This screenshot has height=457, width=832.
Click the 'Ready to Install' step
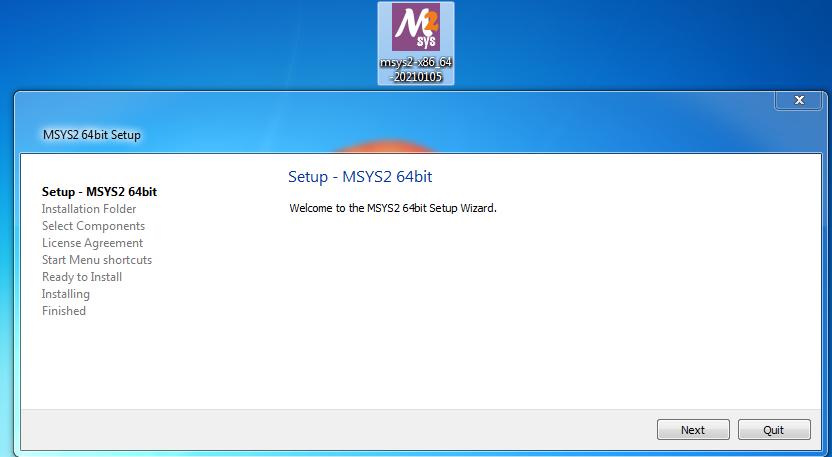(x=82, y=277)
